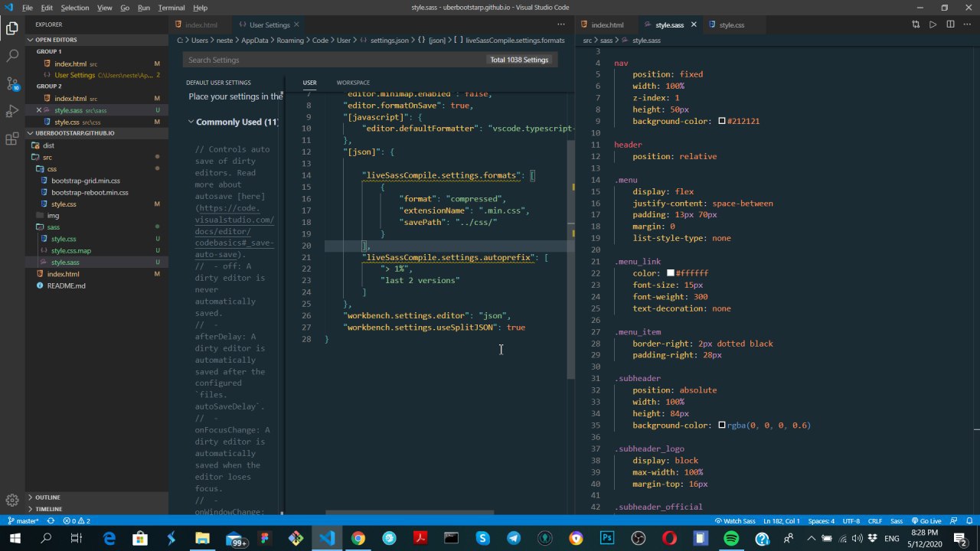Select the USER settings tab

[309, 83]
